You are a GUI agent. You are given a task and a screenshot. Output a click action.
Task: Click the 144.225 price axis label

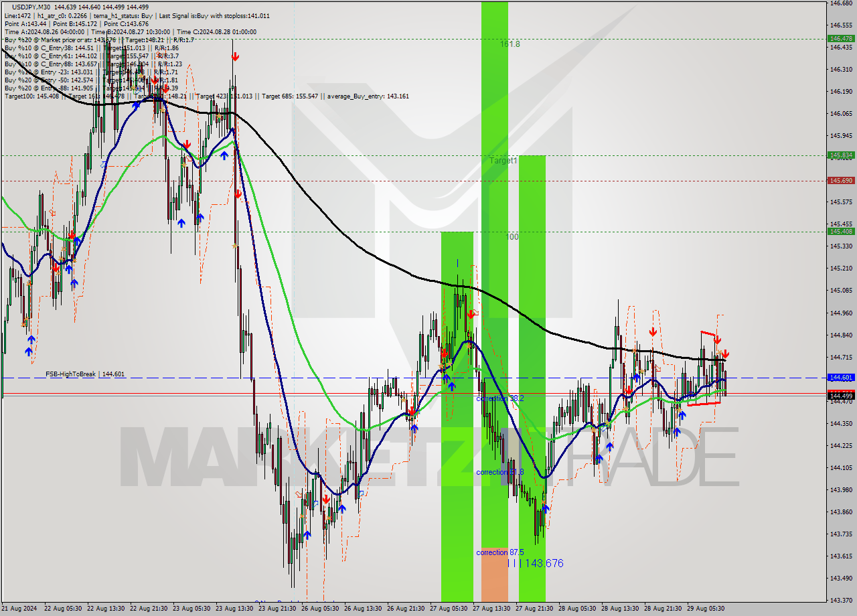840,445
